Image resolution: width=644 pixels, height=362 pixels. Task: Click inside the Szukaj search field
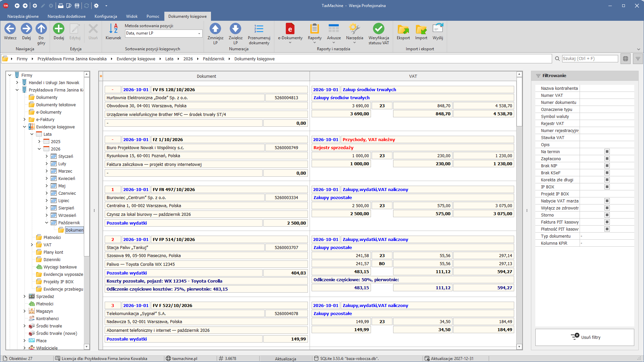pyautogui.click(x=590, y=58)
